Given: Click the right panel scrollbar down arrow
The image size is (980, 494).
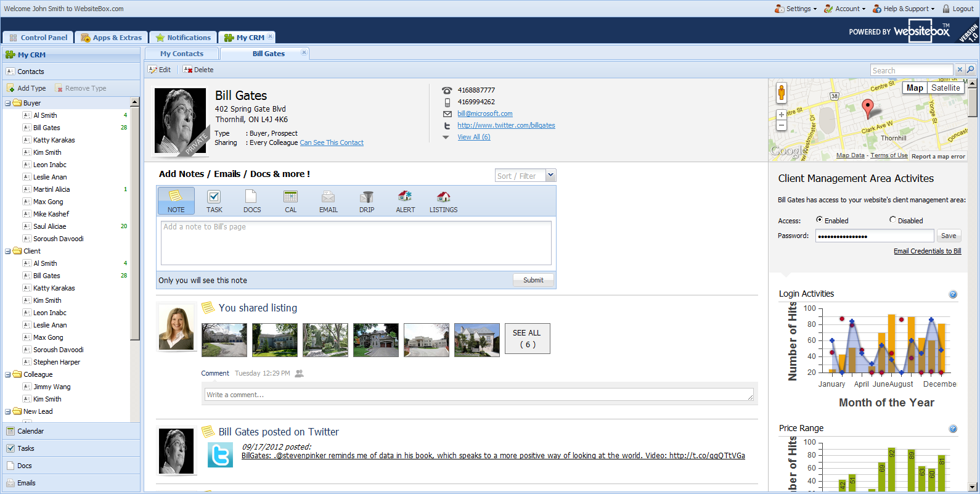Looking at the screenshot, I should [x=973, y=487].
